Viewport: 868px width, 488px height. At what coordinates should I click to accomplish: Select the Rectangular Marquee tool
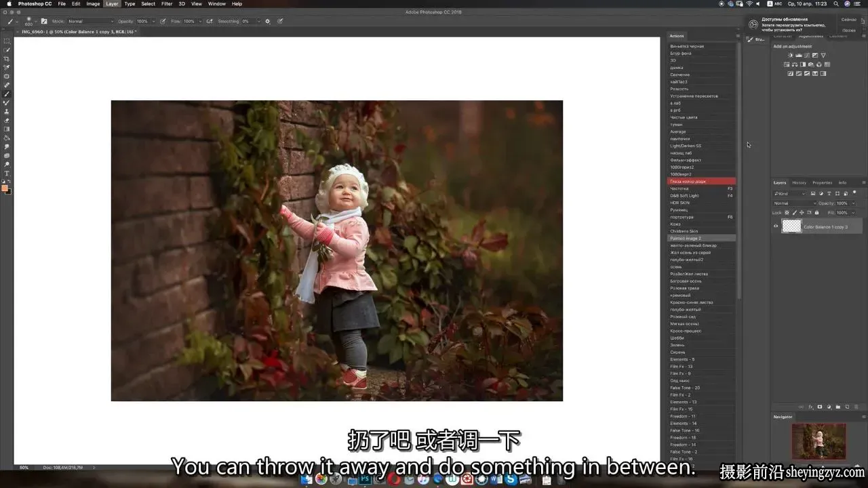(x=7, y=41)
